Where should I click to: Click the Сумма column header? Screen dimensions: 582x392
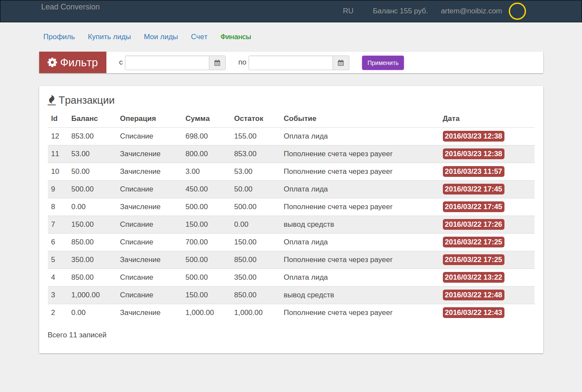pyautogui.click(x=198, y=119)
